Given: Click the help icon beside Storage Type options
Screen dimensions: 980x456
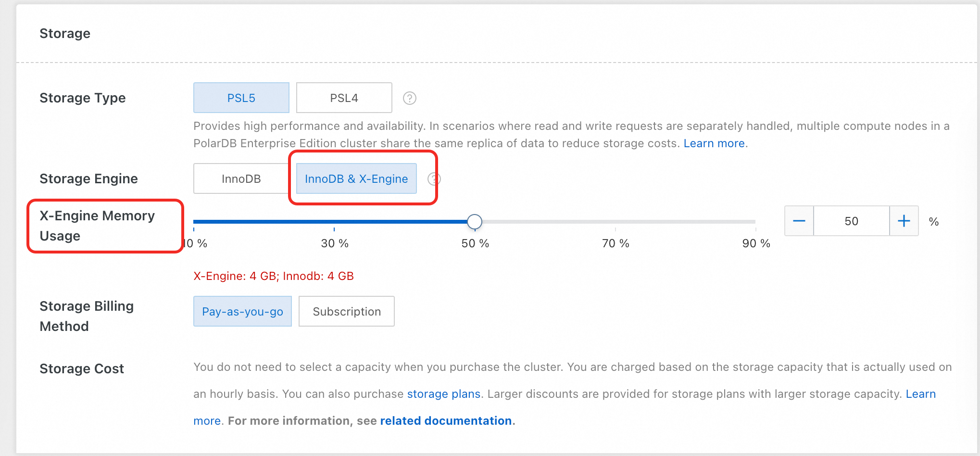Looking at the screenshot, I should [409, 98].
